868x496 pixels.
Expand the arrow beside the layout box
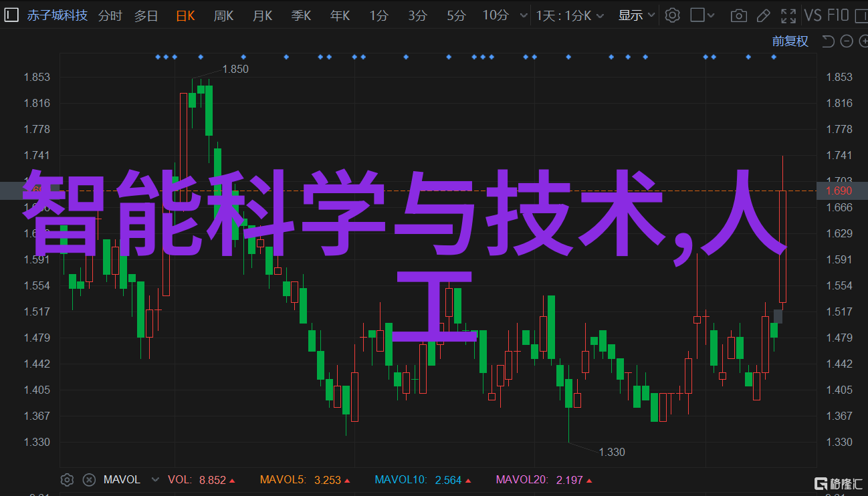click(712, 15)
